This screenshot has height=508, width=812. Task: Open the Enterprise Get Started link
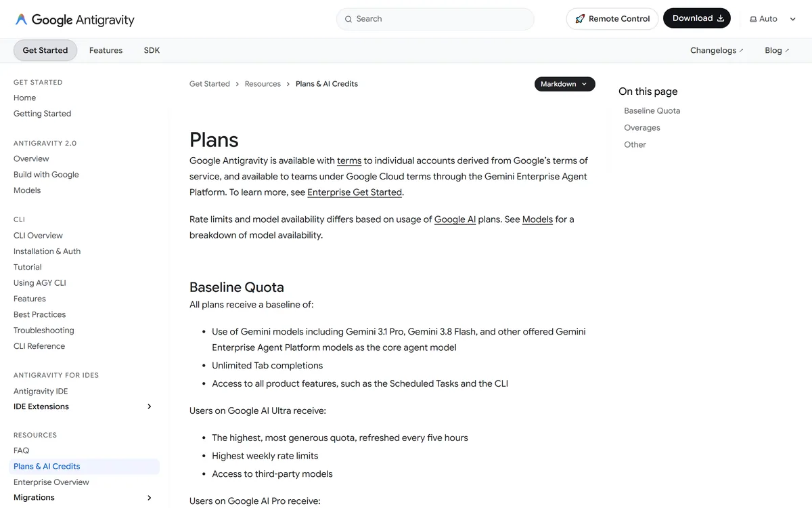(355, 192)
